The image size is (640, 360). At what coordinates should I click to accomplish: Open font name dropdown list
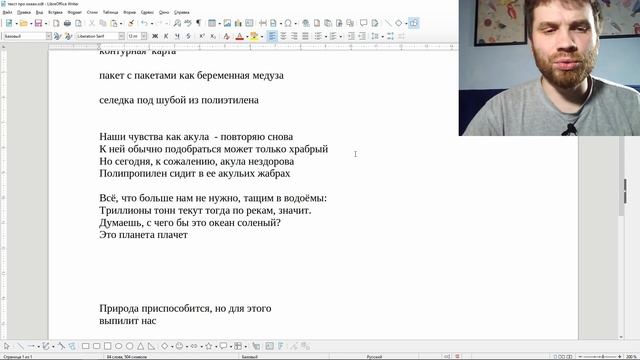point(121,36)
